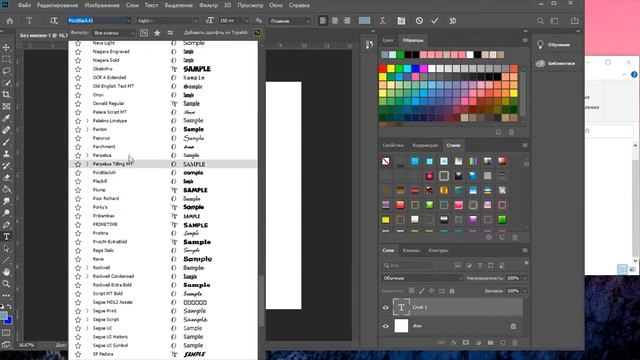Show similar fonts filter
Viewport: 640px width, 360px height.
[170, 33]
